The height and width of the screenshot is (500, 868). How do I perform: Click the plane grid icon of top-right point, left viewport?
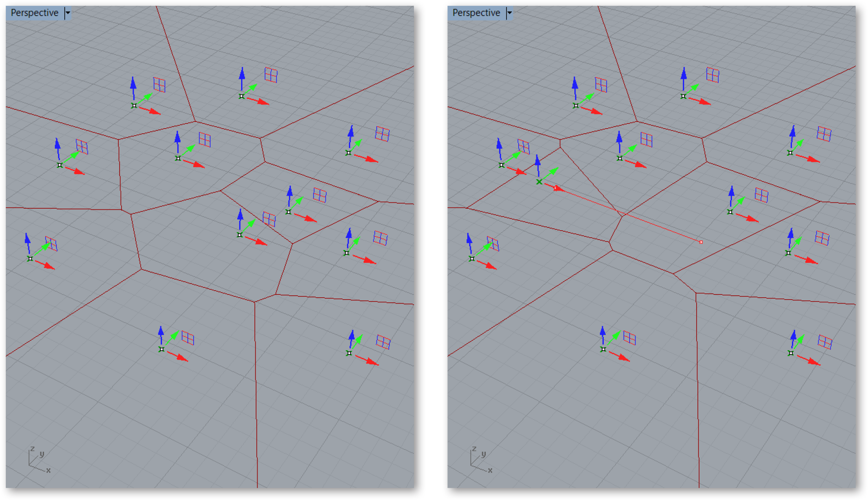click(271, 75)
